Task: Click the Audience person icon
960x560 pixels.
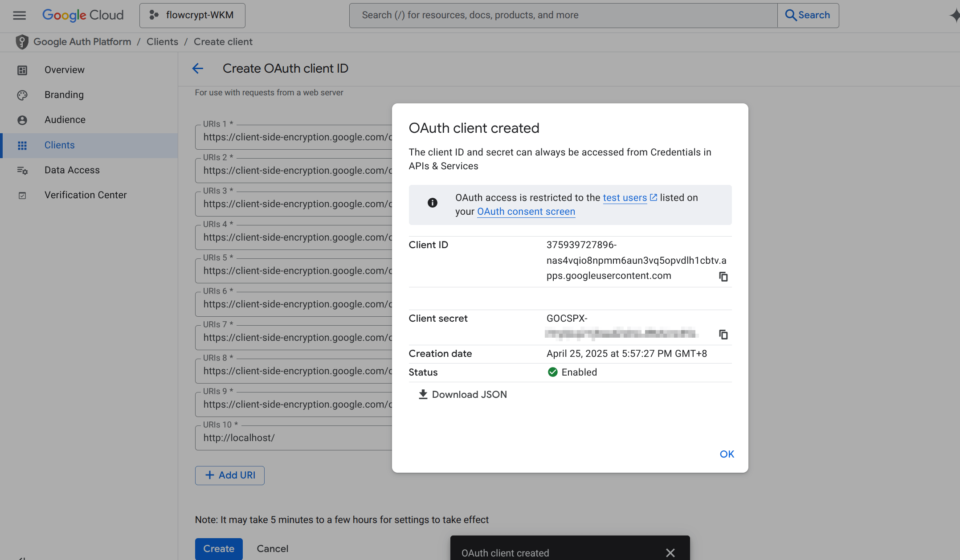Action: coord(22,120)
